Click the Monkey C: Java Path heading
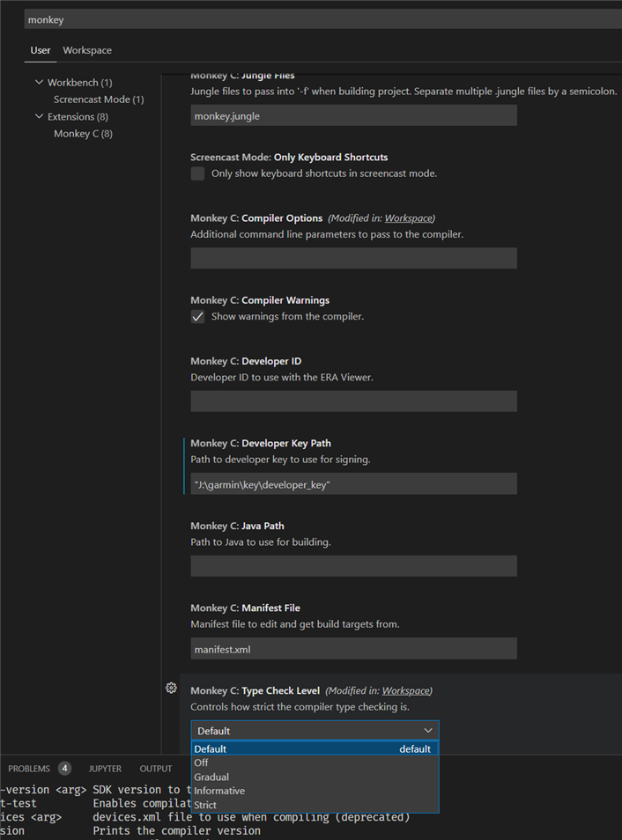Image resolution: width=622 pixels, height=840 pixels. point(237,526)
